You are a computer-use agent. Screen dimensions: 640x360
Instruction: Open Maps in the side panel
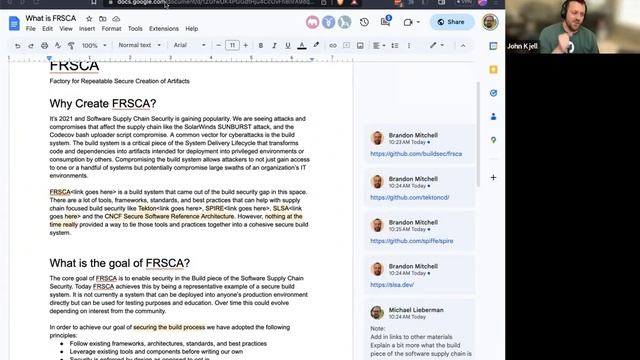pos(493,140)
